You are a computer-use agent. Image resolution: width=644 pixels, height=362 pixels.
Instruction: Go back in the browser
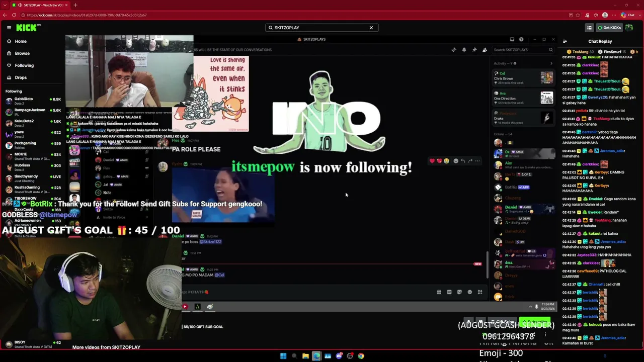(x=5, y=15)
